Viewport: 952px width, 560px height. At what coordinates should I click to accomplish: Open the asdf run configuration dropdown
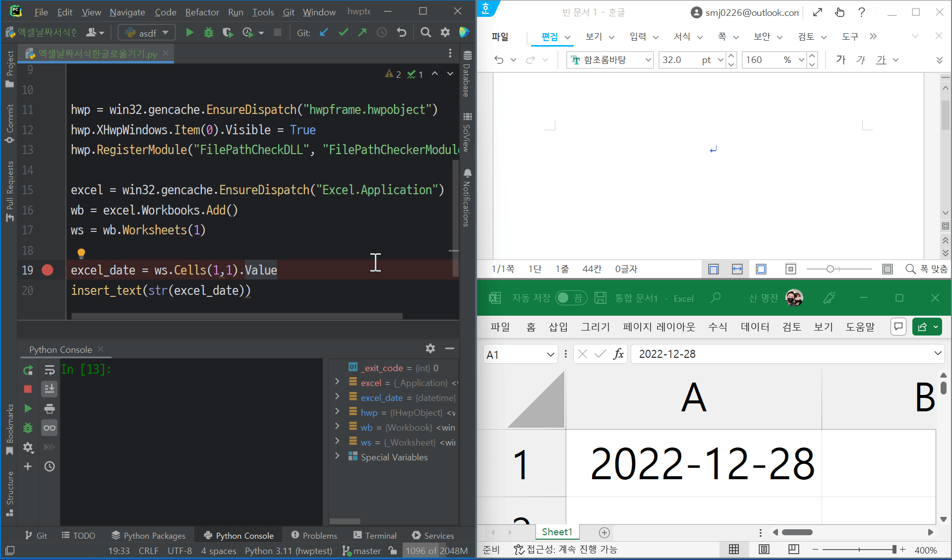pyautogui.click(x=147, y=33)
